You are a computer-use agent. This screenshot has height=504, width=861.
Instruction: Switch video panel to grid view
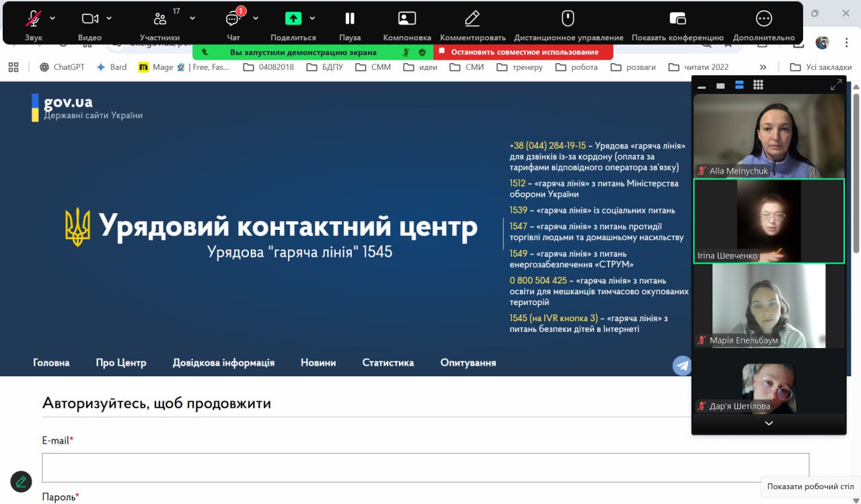pos(758,85)
